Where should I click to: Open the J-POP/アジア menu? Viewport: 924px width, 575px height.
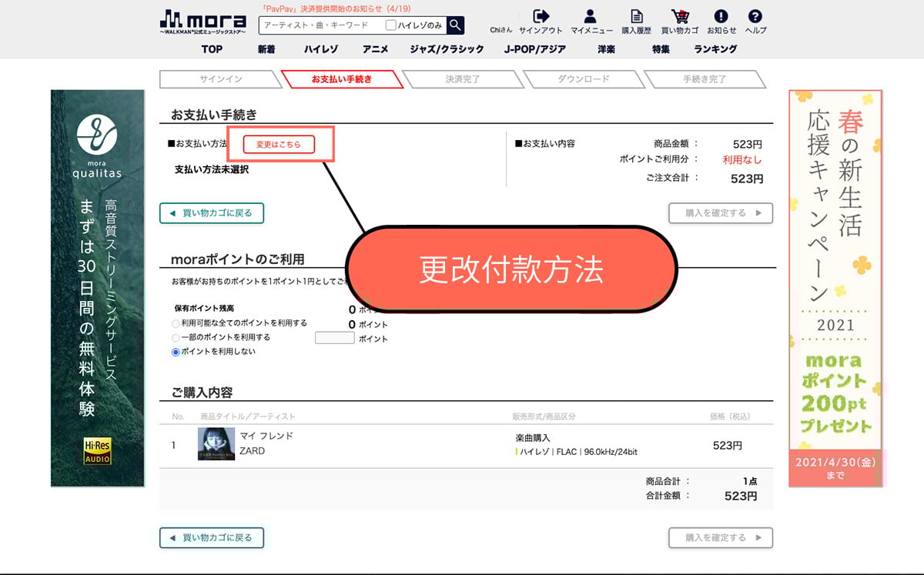535,49
